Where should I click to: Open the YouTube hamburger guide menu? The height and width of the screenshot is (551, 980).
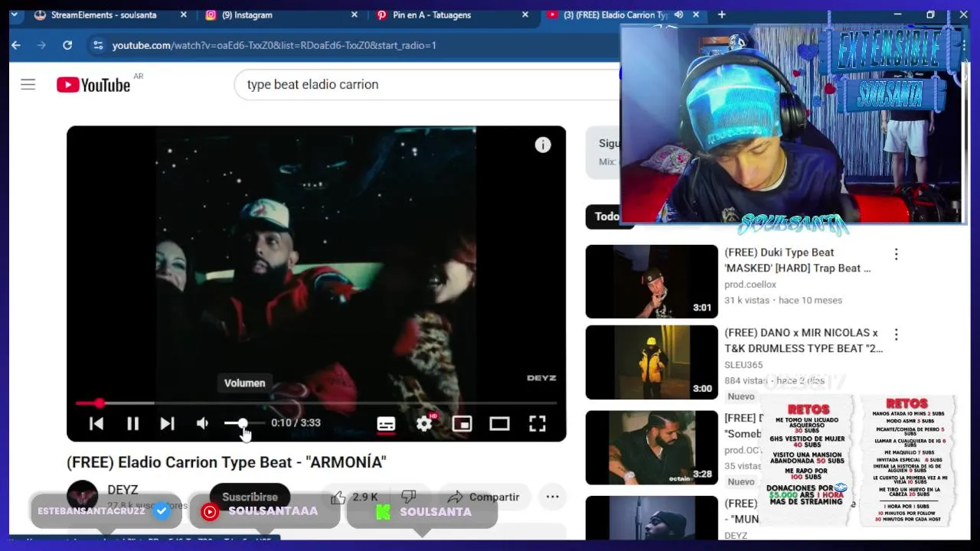[x=28, y=84]
